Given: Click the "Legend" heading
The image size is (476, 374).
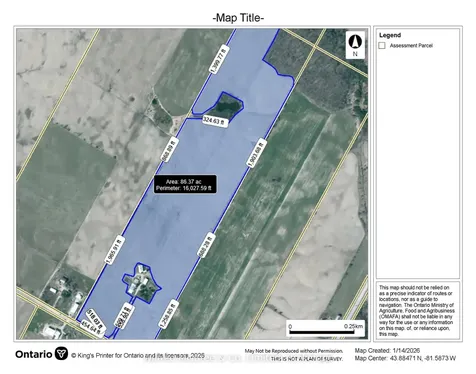Looking at the screenshot, I should point(390,35).
